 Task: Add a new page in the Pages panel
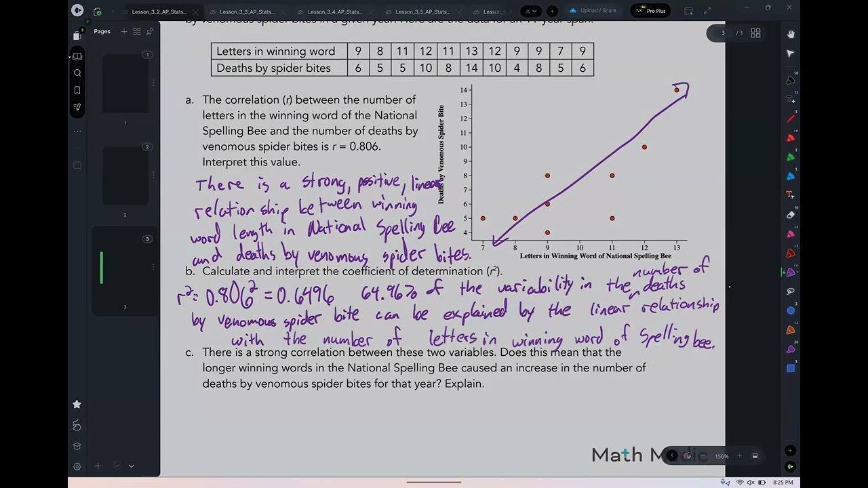(x=124, y=31)
